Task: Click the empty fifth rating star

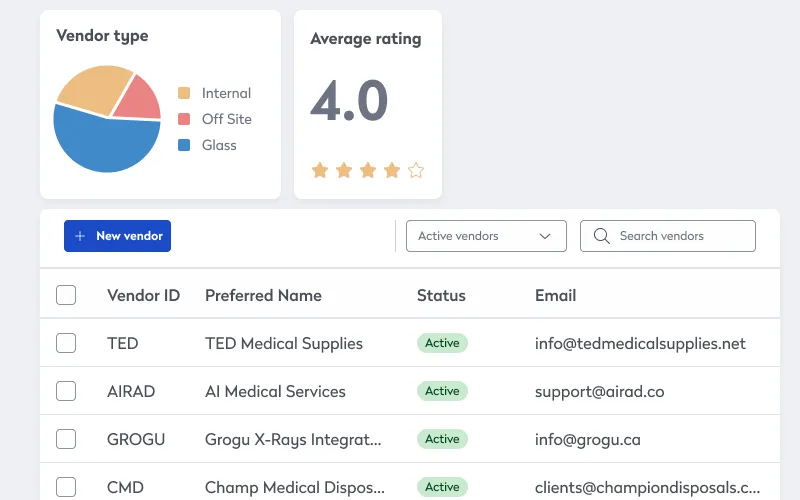Action: pyautogui.click(x=416, y=170)
